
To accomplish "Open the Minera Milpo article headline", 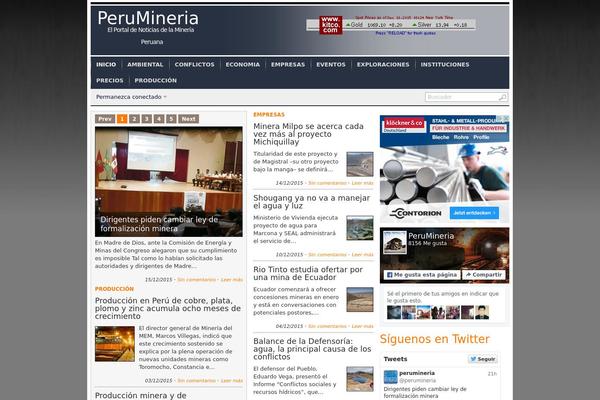I will click(x=308, y=134).
